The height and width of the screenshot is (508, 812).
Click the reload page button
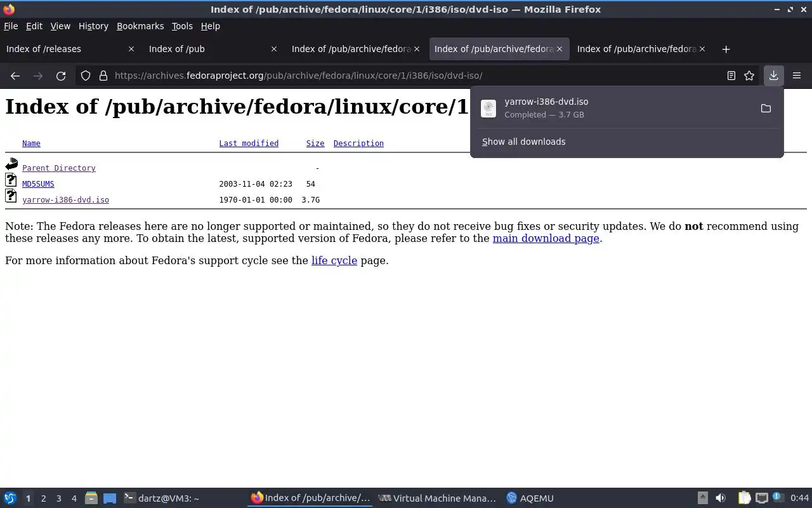coord(61,76)
